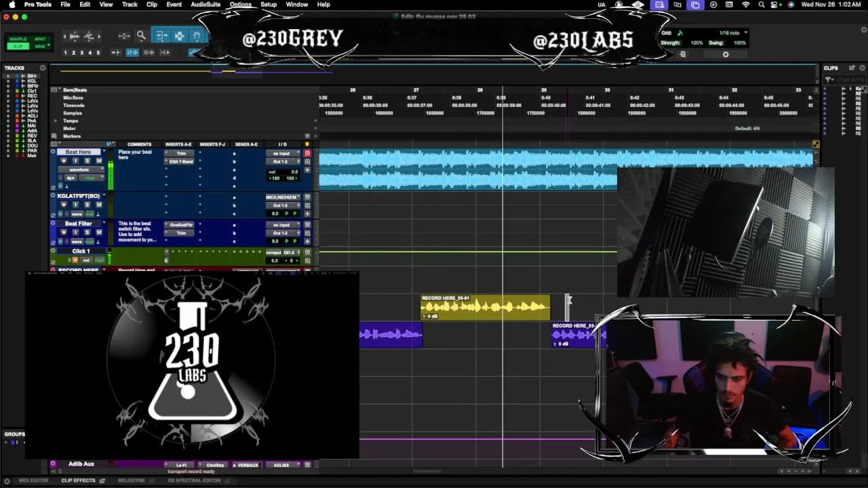Click the dyn button on Beat Here
Screen dimensions: 868x488
pyautogui.click(x=71, y=178)
